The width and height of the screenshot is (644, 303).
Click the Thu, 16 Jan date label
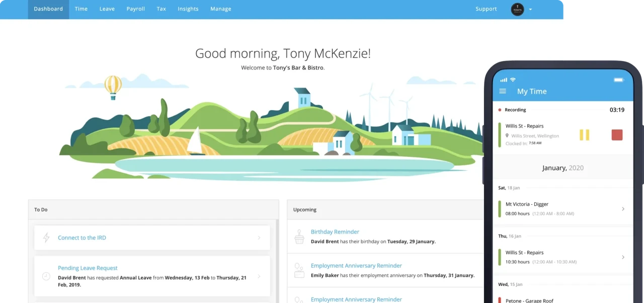point(510,236)
